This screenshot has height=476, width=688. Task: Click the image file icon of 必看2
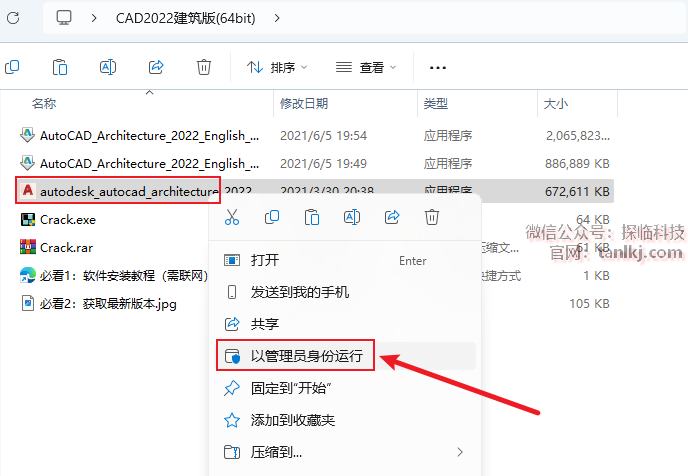(28, 303)
